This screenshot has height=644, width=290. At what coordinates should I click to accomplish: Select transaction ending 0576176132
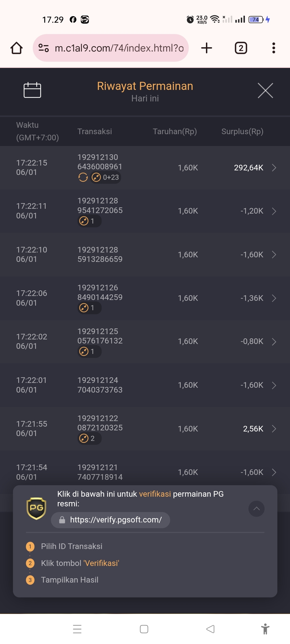[100, 336]
